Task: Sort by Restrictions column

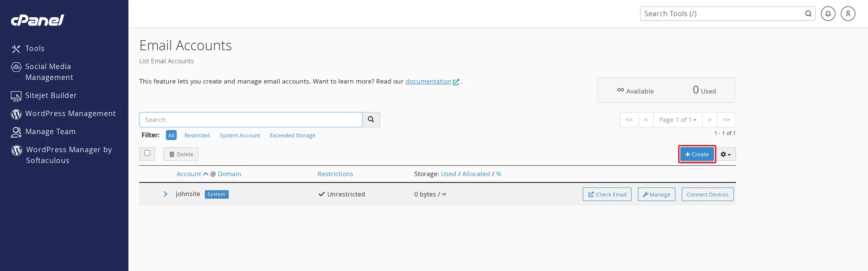Action: (335, 174)
